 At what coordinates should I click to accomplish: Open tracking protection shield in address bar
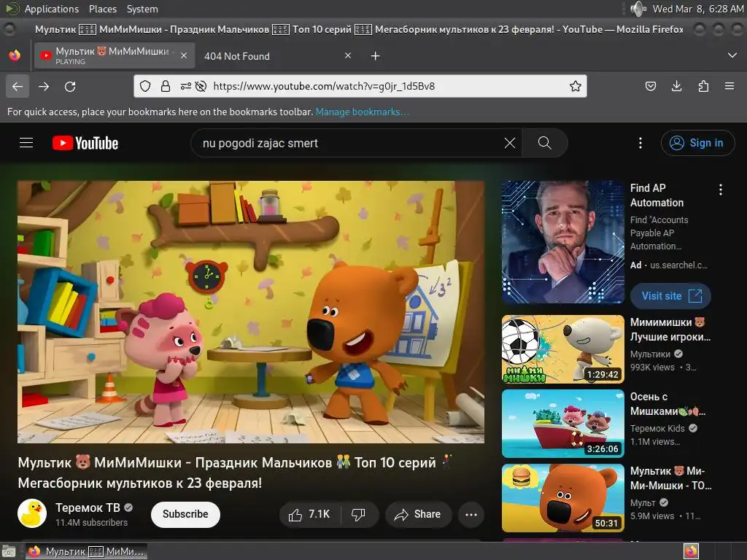pos(145,86)
